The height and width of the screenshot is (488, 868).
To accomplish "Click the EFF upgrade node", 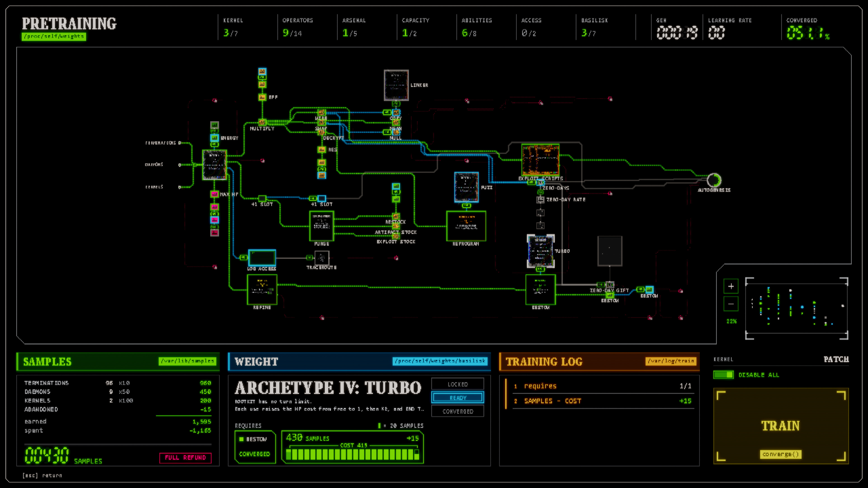I will (x=262, y=97).
